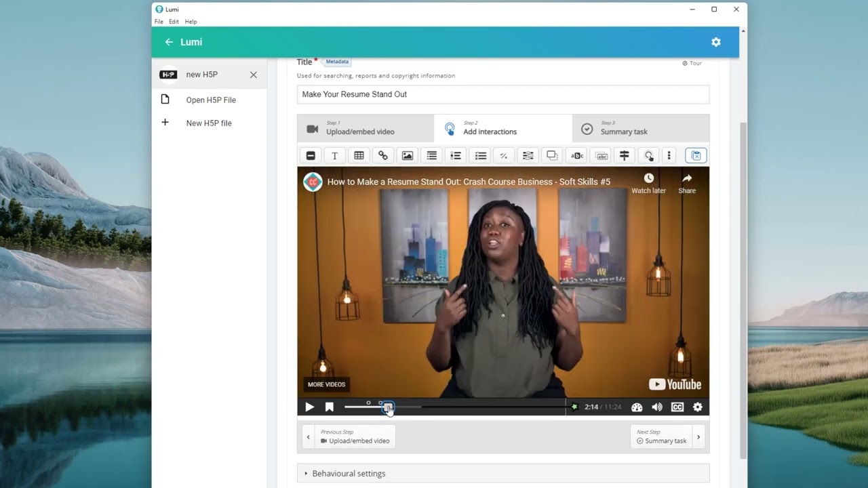The image size is (868, 488).
Task: Select the Label interaction tool
Action: (x=311, y=156)
